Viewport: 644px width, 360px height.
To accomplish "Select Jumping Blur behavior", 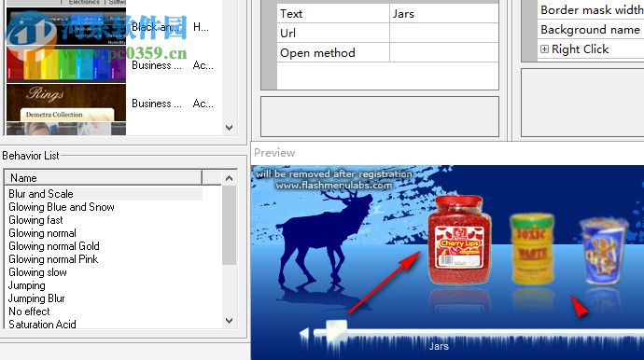I will click(x=36, y=298).
